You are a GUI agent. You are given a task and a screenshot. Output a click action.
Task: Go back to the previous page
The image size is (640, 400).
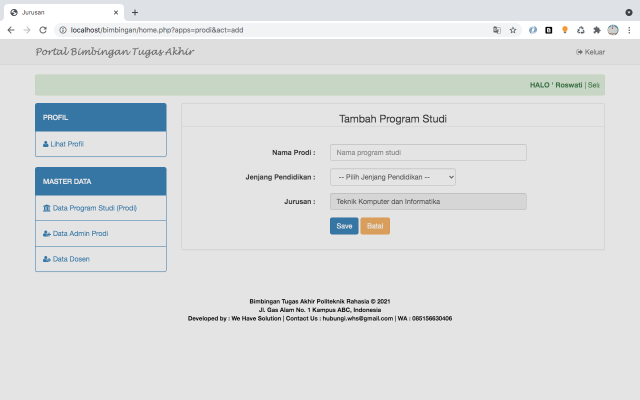[11, 30]
